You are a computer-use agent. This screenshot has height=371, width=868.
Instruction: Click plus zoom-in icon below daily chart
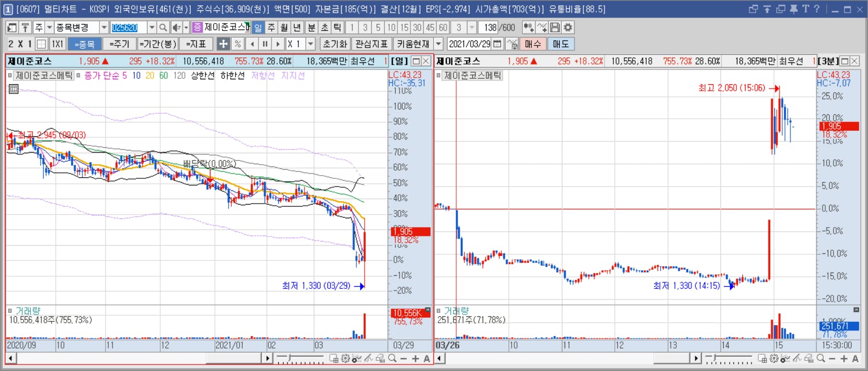click(x=415, y=358)
